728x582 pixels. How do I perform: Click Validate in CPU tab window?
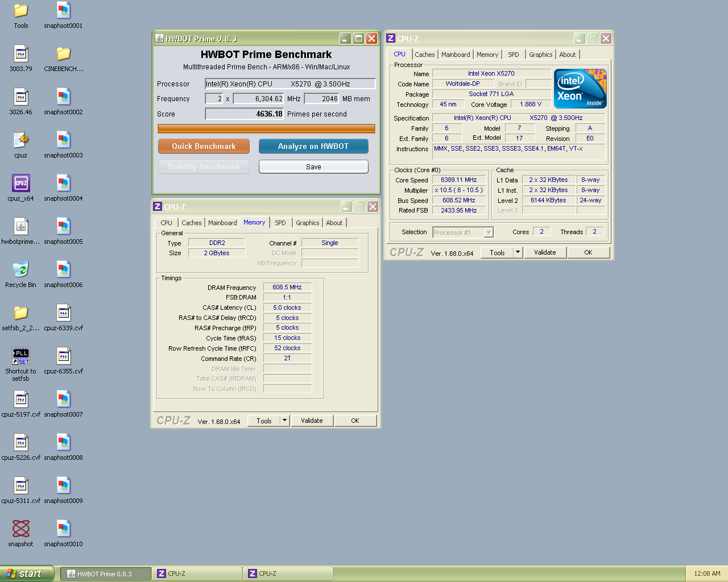click(545, 252)
